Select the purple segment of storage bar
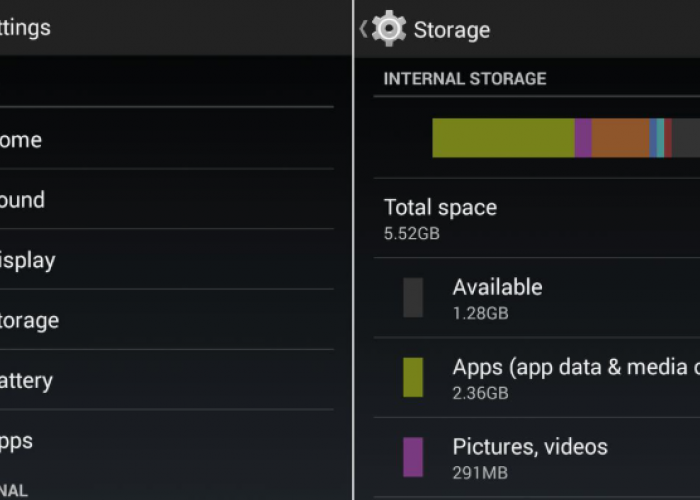The image size is (700, 500). point(583,138)
